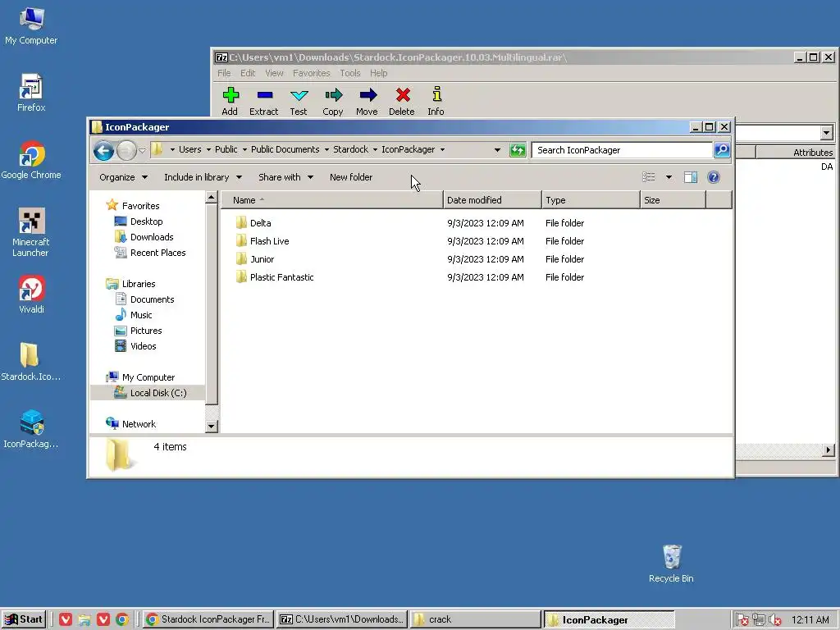Open Explorer help icon
The width and height of the screenshot is (840, 630).
[x=714, y=177]
